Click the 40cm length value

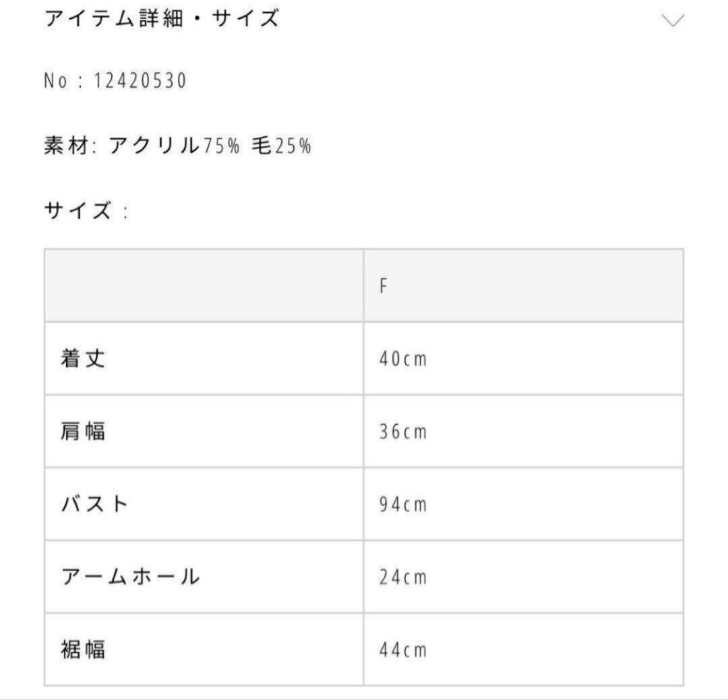click(x=402, y=359)
